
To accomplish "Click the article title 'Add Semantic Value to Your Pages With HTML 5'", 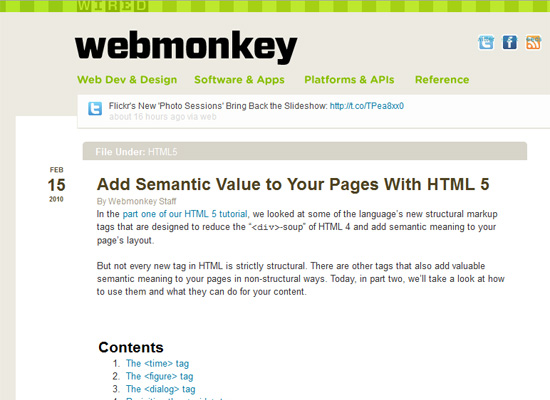I will (x=293, y=184).
